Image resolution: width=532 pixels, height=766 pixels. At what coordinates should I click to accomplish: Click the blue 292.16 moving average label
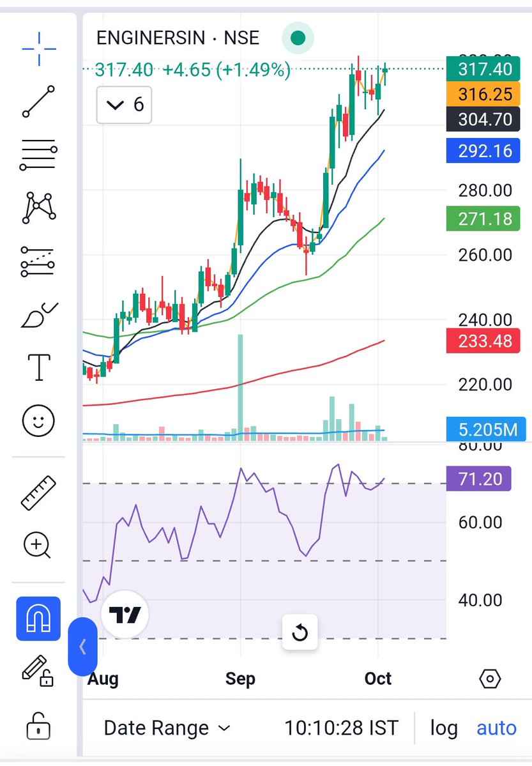tap(483, 151)
